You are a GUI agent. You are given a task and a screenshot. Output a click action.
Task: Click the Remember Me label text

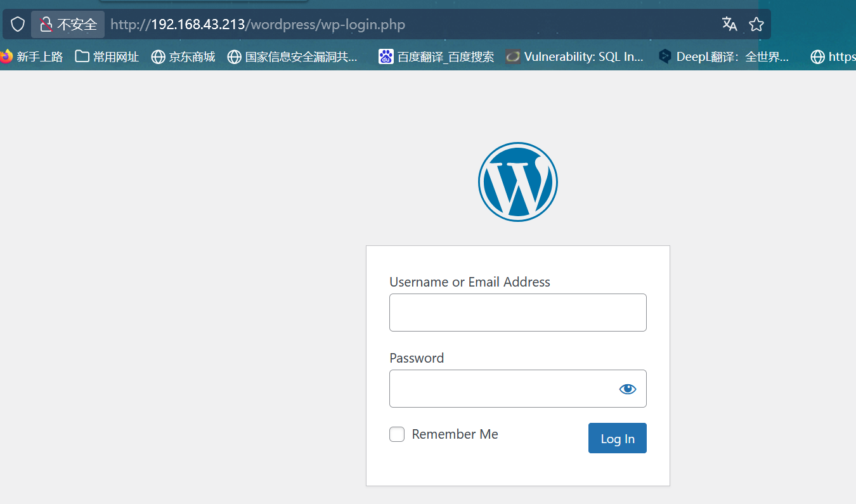point(455,434)
